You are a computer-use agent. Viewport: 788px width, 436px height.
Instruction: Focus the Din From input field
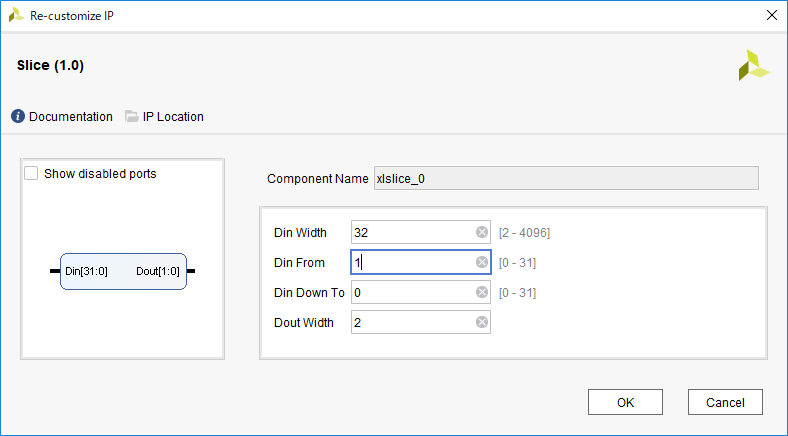(x=410, y=263)
